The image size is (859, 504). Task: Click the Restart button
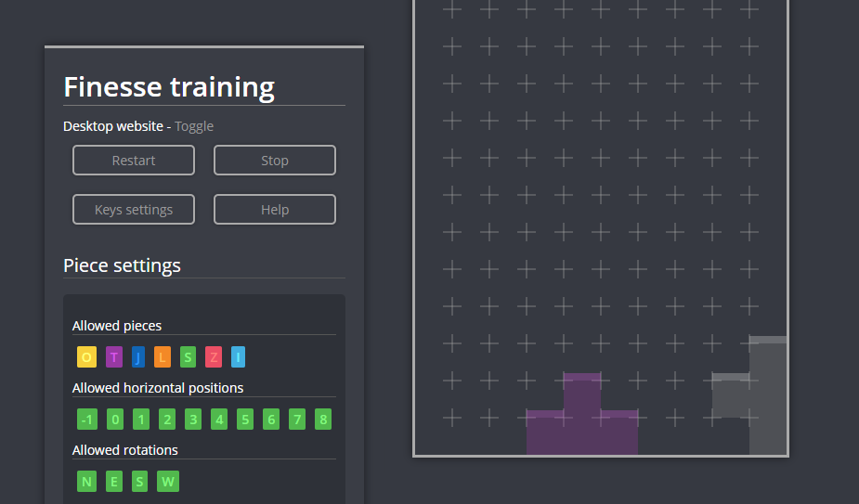(134, 161)
